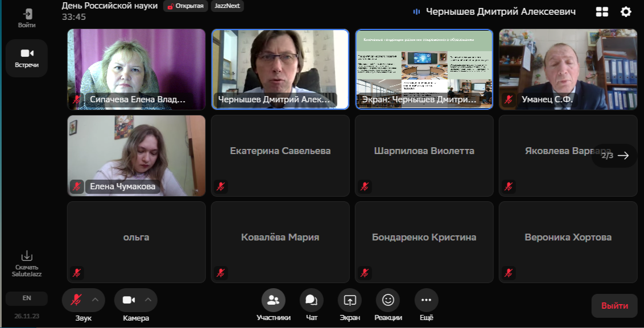This screenshot has height=328, width=644.
Task: Toggle the Камера camera button
Action: tap(129, 300)
